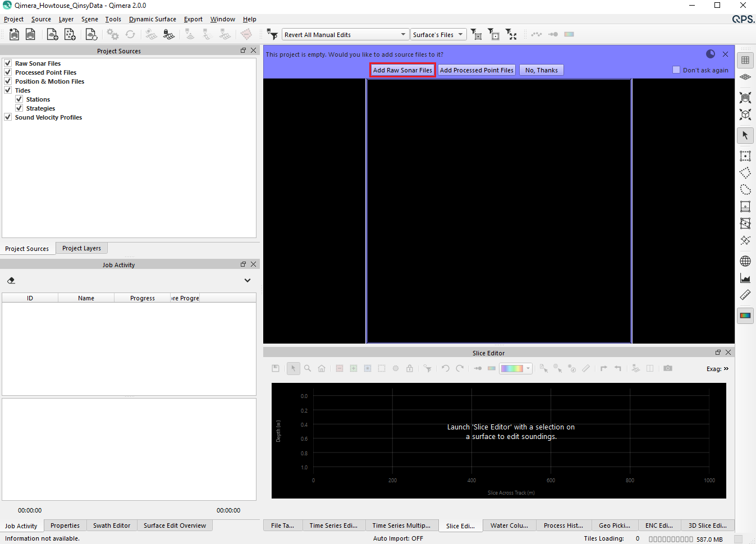The height and width of the screenshot is (544, 756).
Task: Expand the Job Activity chevron
Action: click(248, 280)
